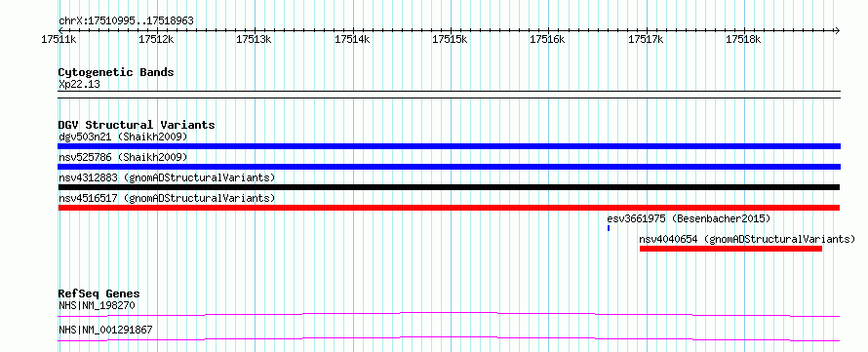The width and height of the screenshot is (868, 352).
Task: Click the right arrowhead of the coordinate ruler
Action: pos(838,30)
